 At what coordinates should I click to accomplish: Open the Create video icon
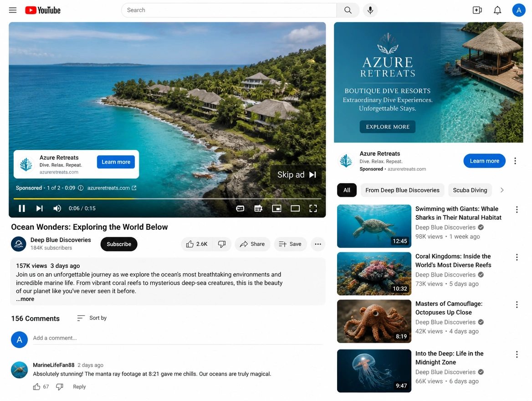pyautogui.click(x=477, y=10)
